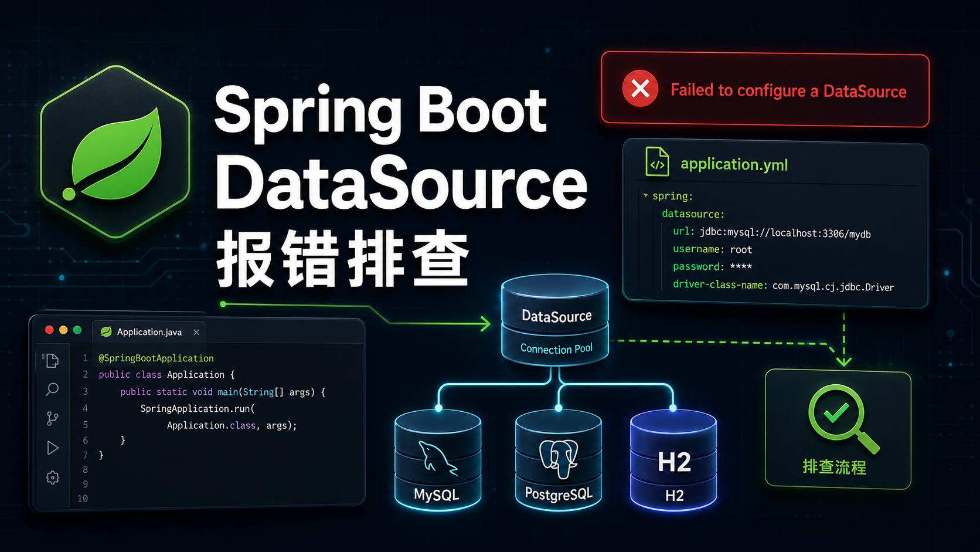Click the Spring leaf icon on Application.java tab
The width and height of the screenshot is (980, 552).
click(106, 332)
